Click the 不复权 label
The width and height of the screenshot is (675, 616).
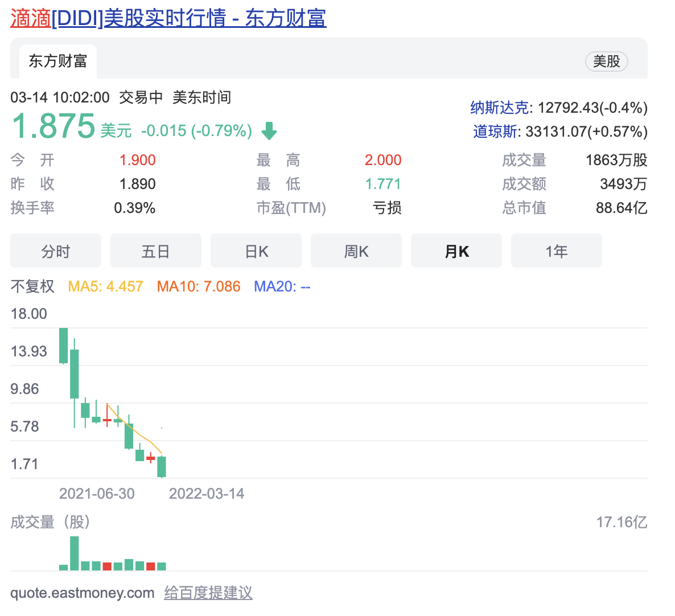point(32,287)
